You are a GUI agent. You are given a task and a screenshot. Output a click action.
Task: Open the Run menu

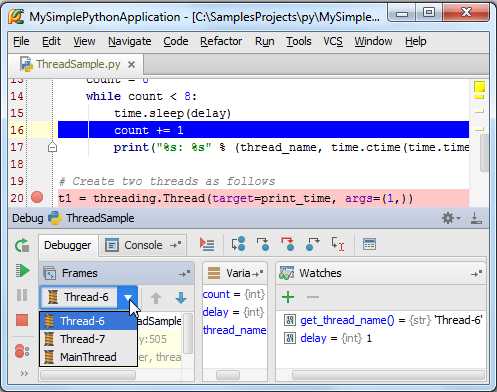click(x=265, y=41)
